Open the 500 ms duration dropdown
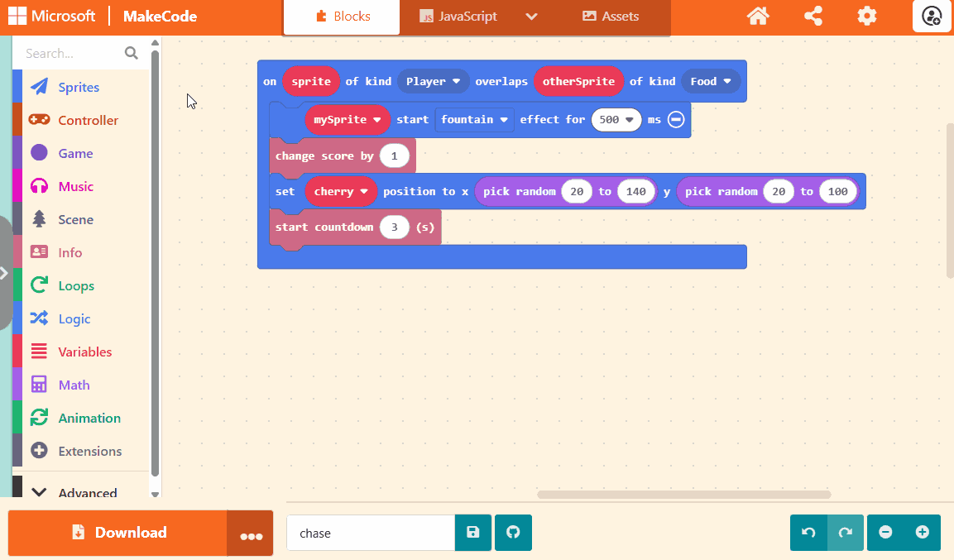954x560 pixels. point(616,120)
